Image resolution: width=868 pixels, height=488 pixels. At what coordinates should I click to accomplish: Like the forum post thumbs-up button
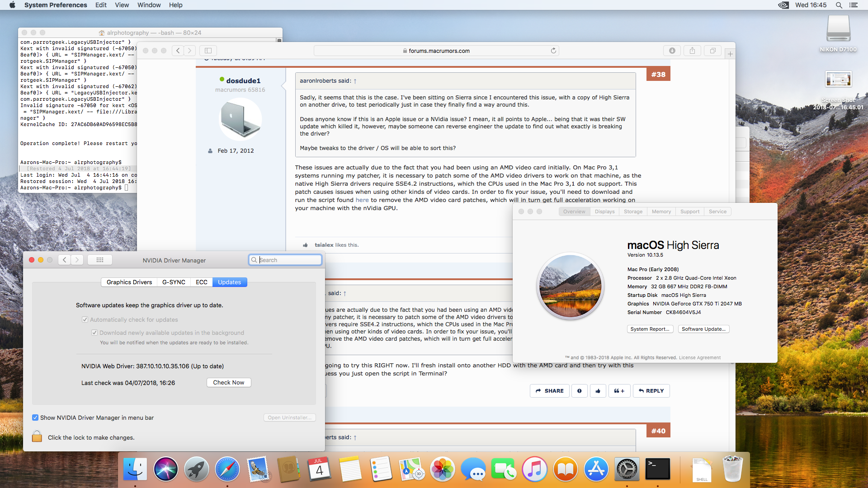(x=598, y=391)
